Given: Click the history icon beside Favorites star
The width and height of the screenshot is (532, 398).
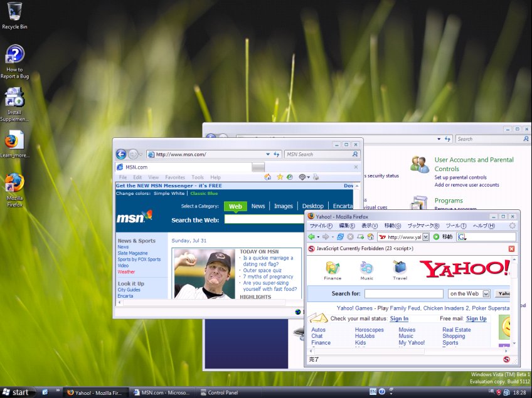Looking at the screenshot, I should (289, 177).
